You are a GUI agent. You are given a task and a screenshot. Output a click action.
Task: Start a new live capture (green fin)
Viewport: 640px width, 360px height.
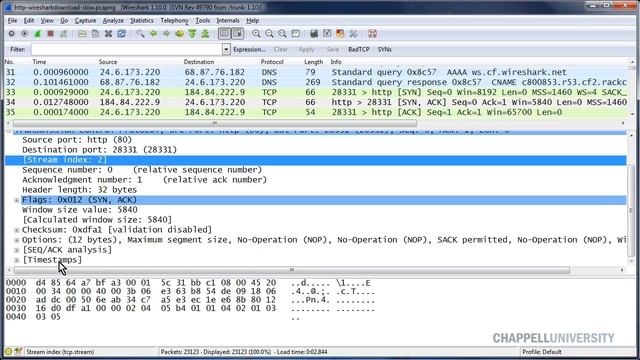pos(37,34)
